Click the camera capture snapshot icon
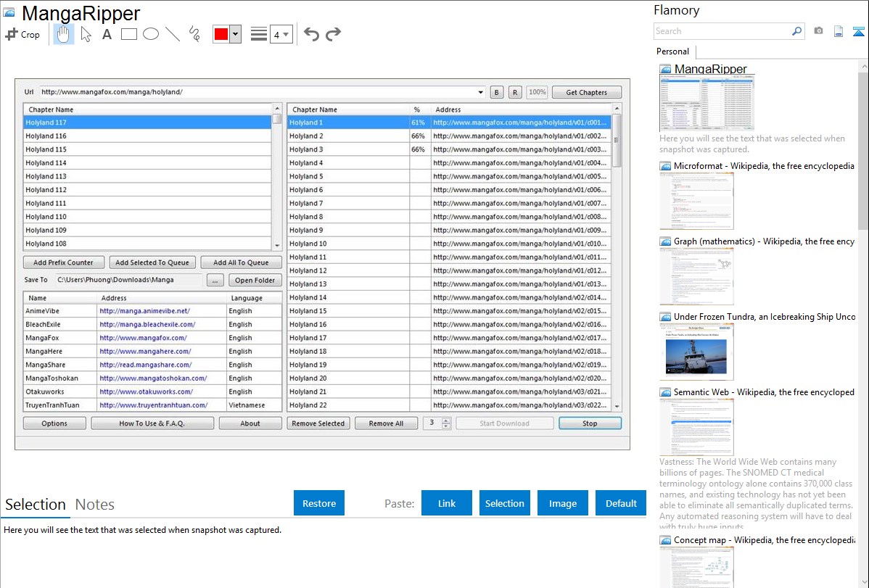The height and width of the screenshot is (588, 869). 818,31
